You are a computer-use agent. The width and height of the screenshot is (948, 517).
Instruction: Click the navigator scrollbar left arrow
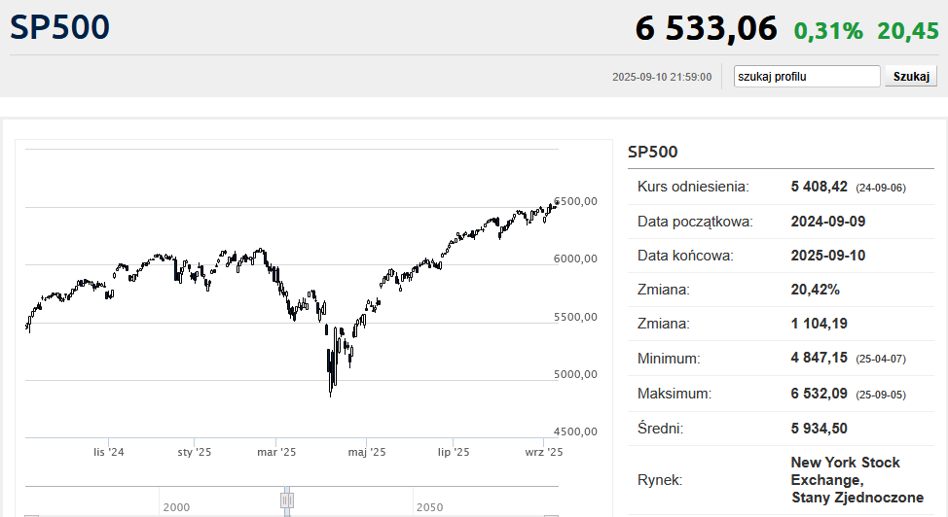click(x=31, y=516)
